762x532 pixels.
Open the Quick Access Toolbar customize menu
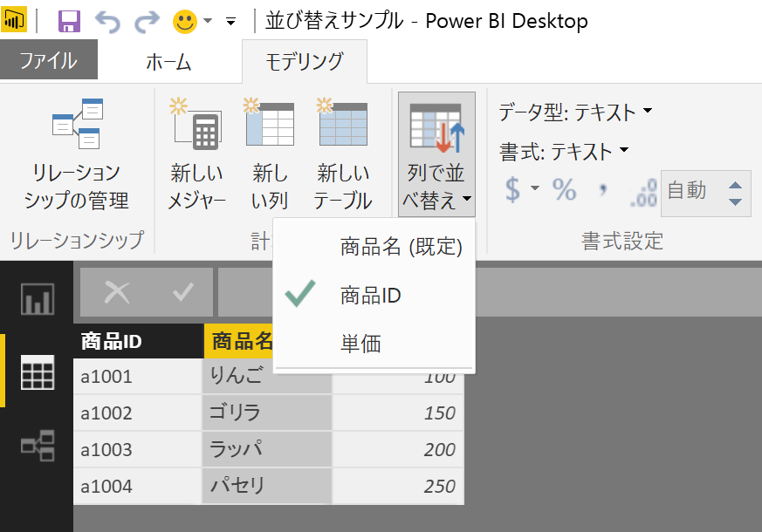tap(230, 21)
